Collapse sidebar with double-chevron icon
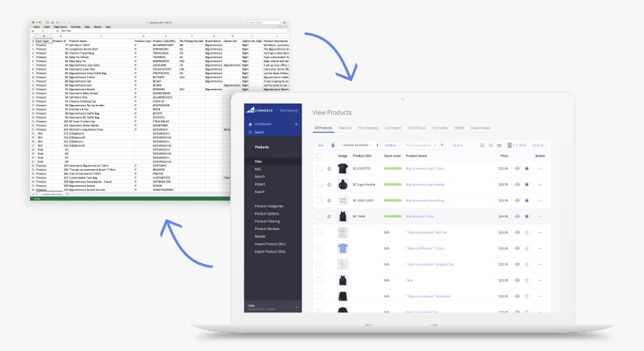 [296, 124]
